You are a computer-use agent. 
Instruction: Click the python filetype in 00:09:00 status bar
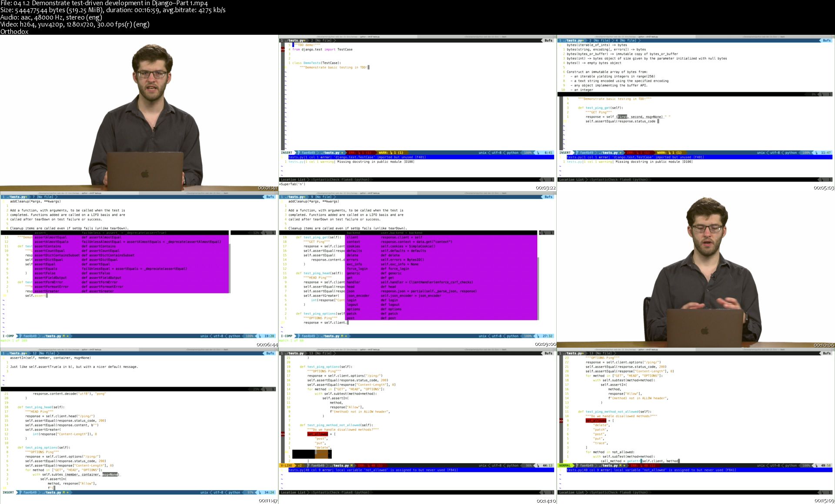[x=513, y=336]
